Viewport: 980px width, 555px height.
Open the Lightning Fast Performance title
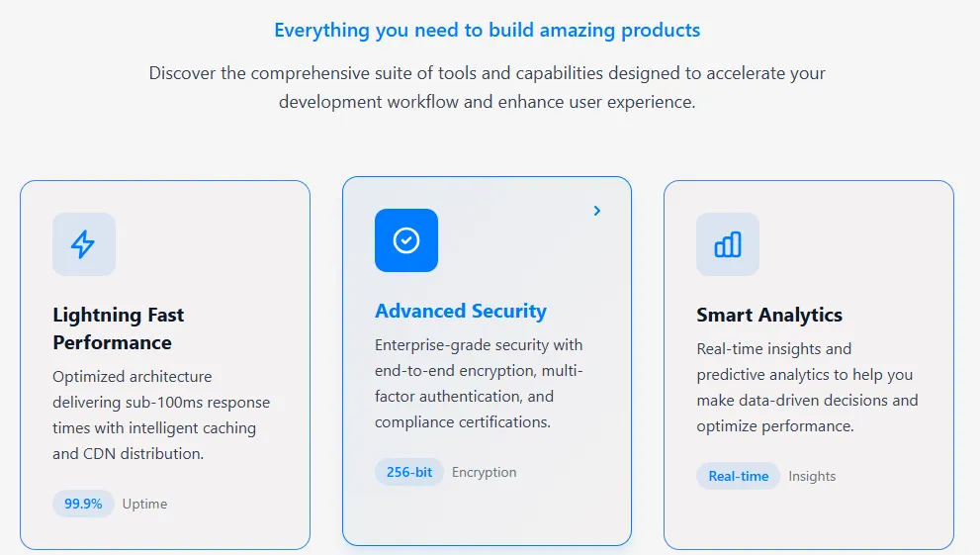(118, 328)
